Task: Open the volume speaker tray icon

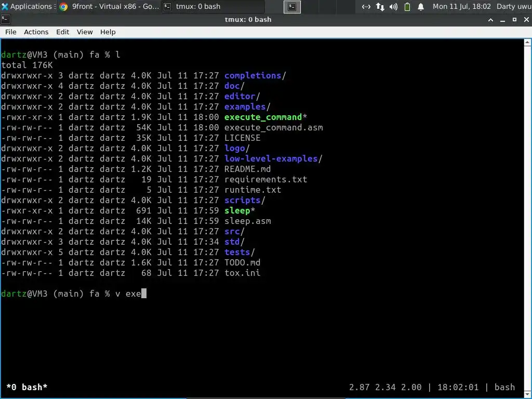Action: (394, 7)
